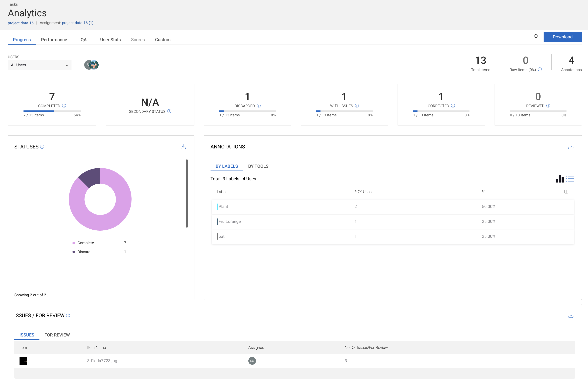
Task: Click the user avatars group
Action: pos(91,65)
